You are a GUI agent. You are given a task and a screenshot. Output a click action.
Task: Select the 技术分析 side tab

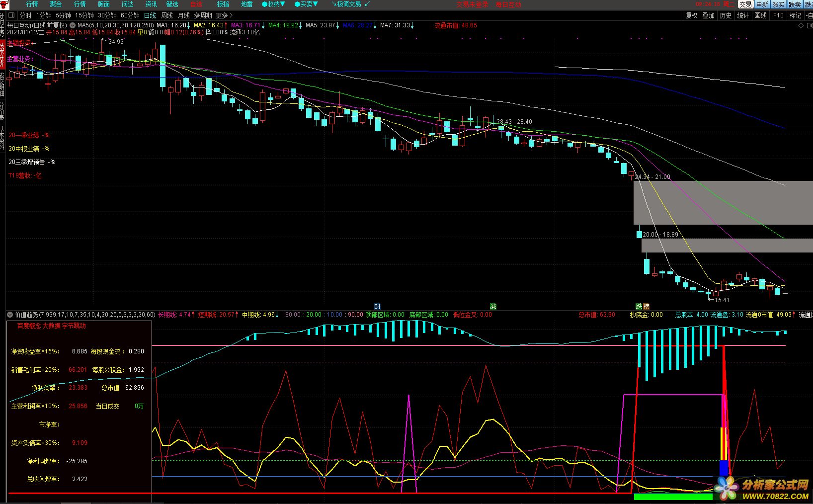pyautogui.click(x=2, y=54)
